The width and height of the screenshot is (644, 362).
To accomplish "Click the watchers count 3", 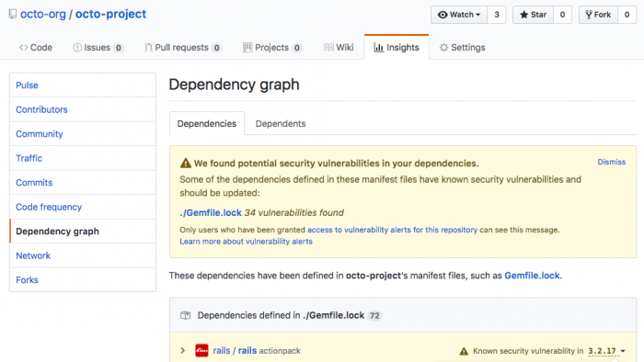I will click(497, 15).
